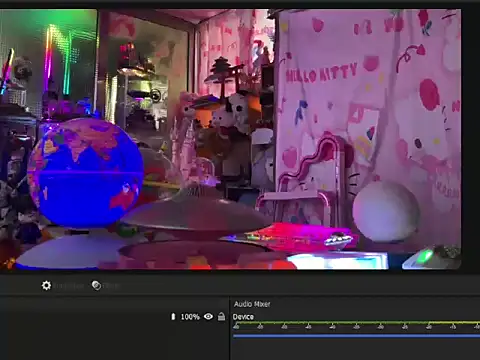Click the battery indicator icon beside 100%
The height and width of the screenshot is (360, 480).
(173, 316)
